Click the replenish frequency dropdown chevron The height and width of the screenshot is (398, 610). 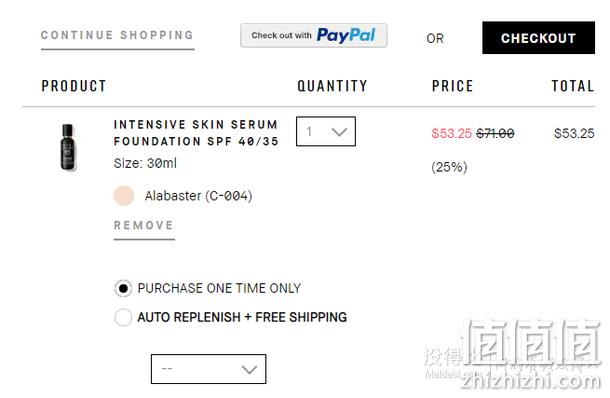(249, 369)
